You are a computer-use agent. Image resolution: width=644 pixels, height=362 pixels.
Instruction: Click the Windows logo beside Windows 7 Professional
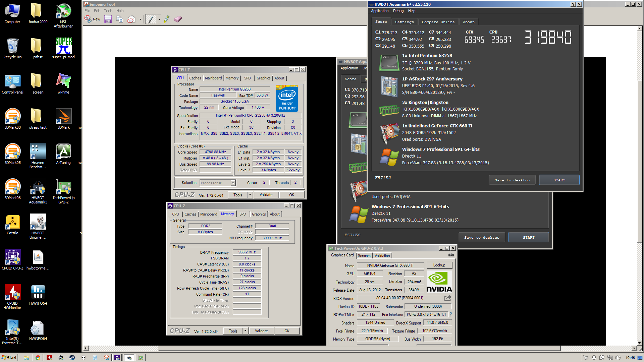pyautogui.click(x=389, y=157)
